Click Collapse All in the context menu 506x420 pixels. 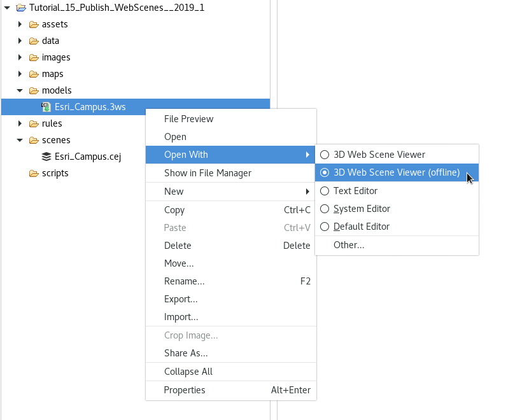[x=188, y=372]
